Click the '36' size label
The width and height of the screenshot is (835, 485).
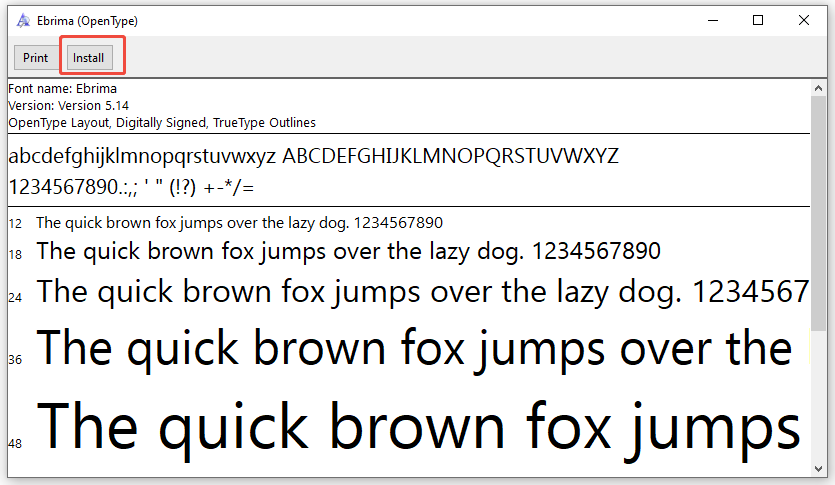(x=15, y=360)
